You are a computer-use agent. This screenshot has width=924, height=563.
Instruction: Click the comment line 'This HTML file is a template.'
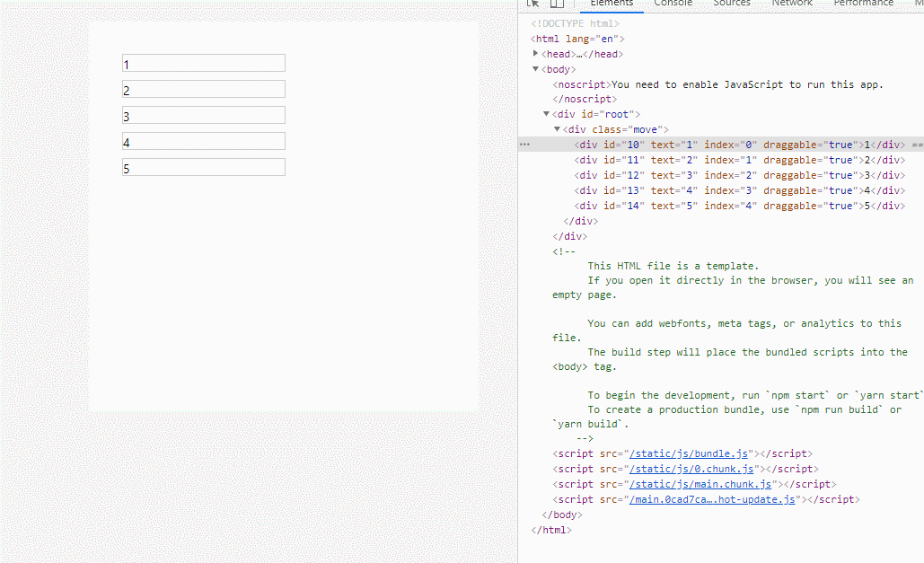(673, 266)
